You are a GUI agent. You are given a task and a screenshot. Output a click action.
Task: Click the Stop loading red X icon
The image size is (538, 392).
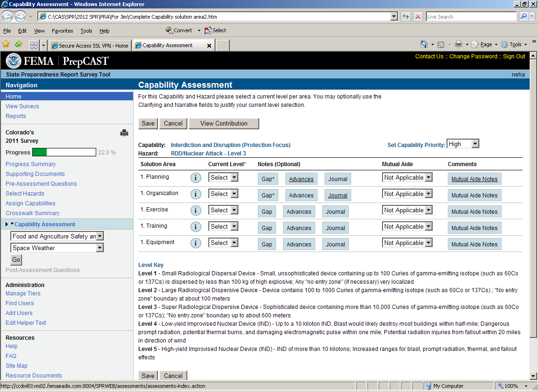[418, 17]
